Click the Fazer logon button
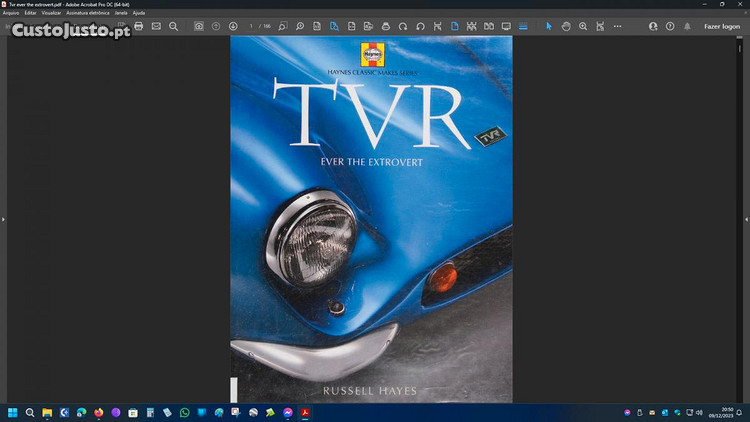750x422 pixels. 722,26
